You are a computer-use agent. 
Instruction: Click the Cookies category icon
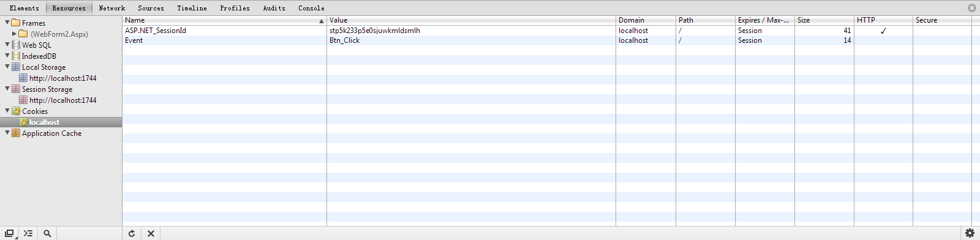point(16,111)
